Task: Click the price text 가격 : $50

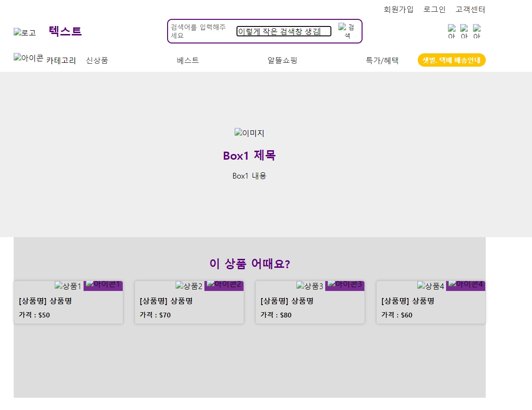Action: coord(34,315)
